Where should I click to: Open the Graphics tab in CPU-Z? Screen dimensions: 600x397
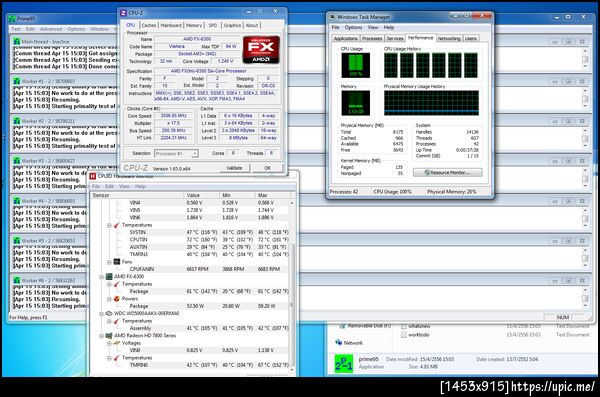232,25
